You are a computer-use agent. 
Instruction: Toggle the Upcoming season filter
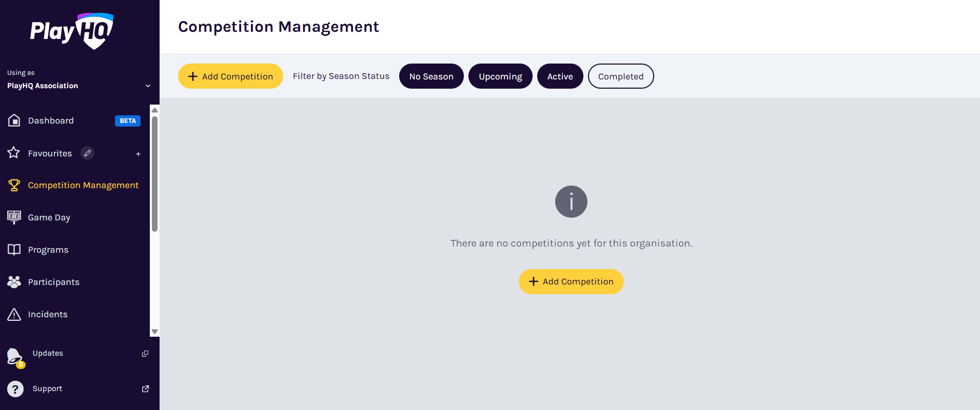[500, 76]
